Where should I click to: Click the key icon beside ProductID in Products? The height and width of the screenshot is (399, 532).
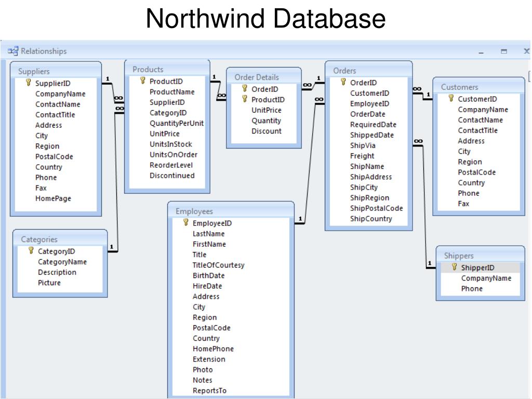point(143,81)
